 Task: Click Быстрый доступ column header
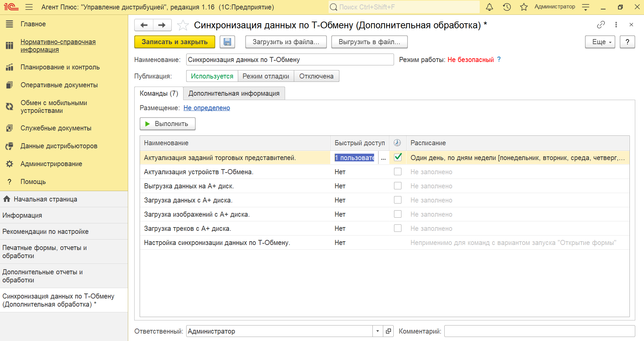[360, 143]
